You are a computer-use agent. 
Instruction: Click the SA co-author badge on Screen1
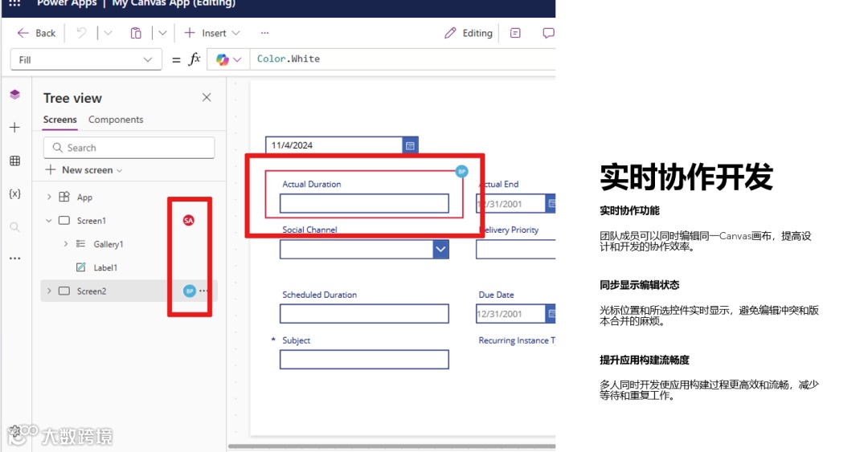pyautogui.click(x=189, y=220)
